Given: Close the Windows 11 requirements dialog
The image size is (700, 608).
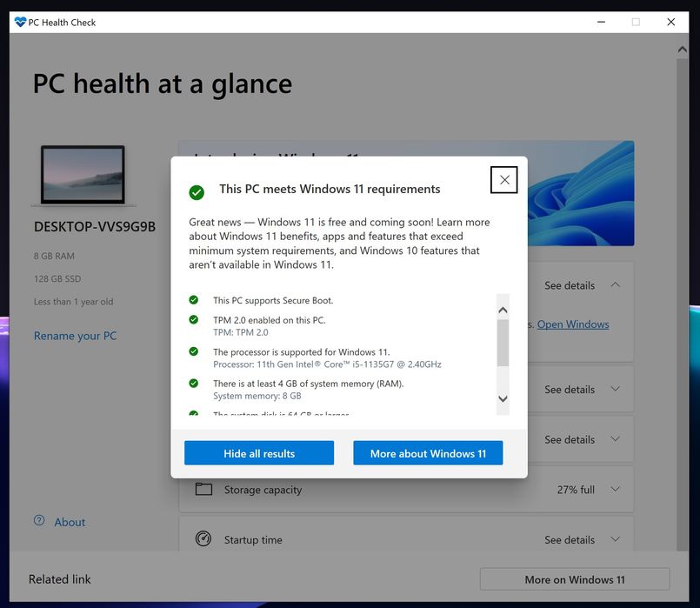Looking at the screenshot, I should pos(503,180).
